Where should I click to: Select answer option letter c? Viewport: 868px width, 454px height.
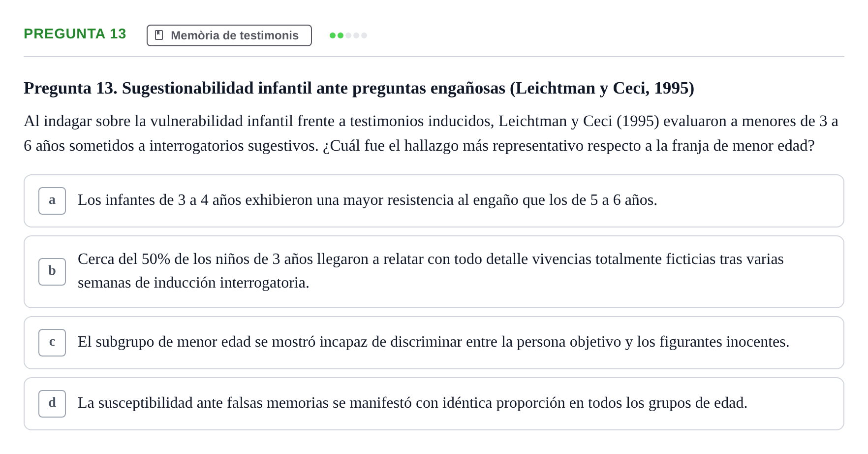point(52,343)
